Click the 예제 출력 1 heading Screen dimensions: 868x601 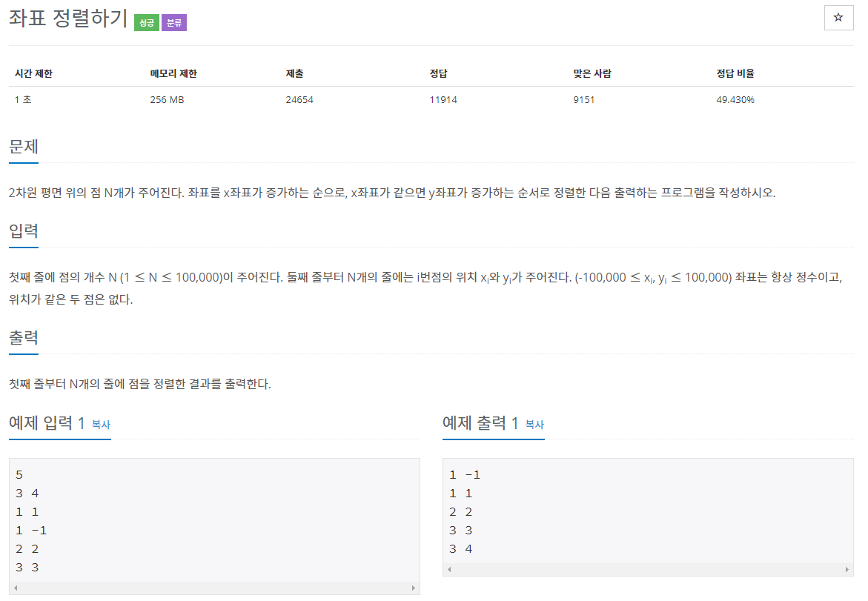point(480,423)
